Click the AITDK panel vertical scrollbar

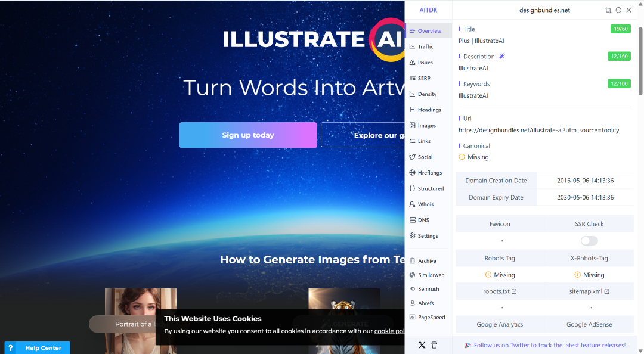[x=640, y=61]
